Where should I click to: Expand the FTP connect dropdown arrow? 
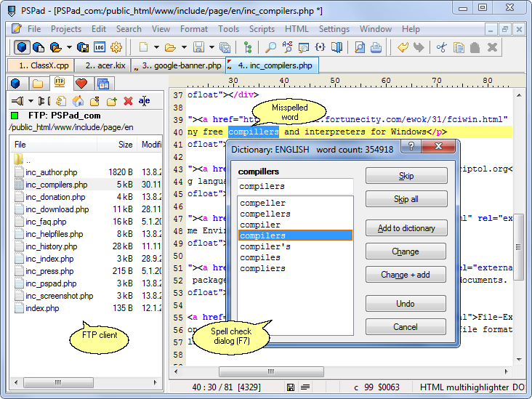(31, 101)
